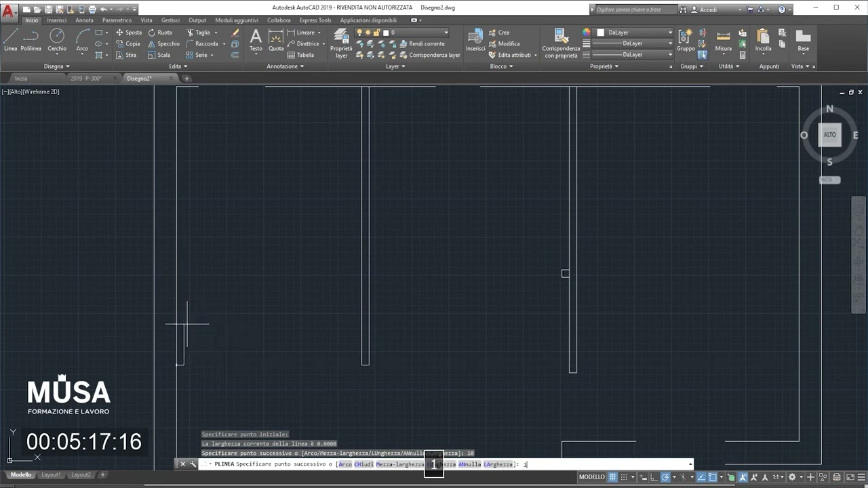Insert a Tabella table

click(300, 55)
